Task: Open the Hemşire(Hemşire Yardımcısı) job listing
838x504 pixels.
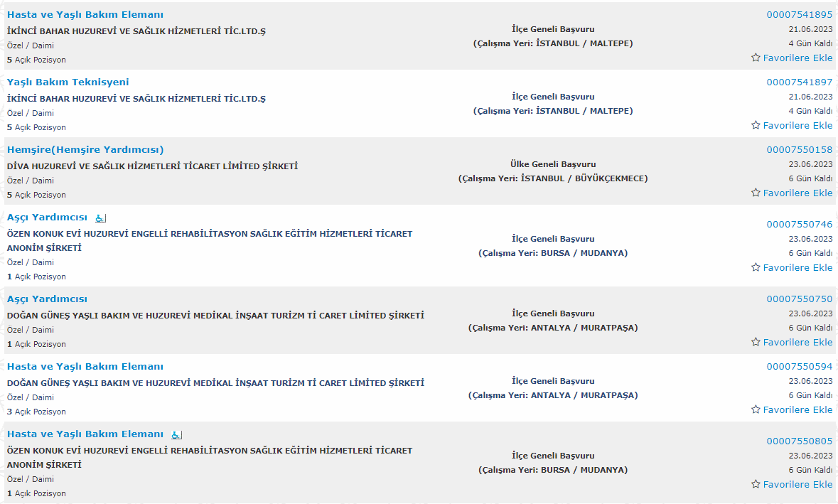Action: point(85,150)
